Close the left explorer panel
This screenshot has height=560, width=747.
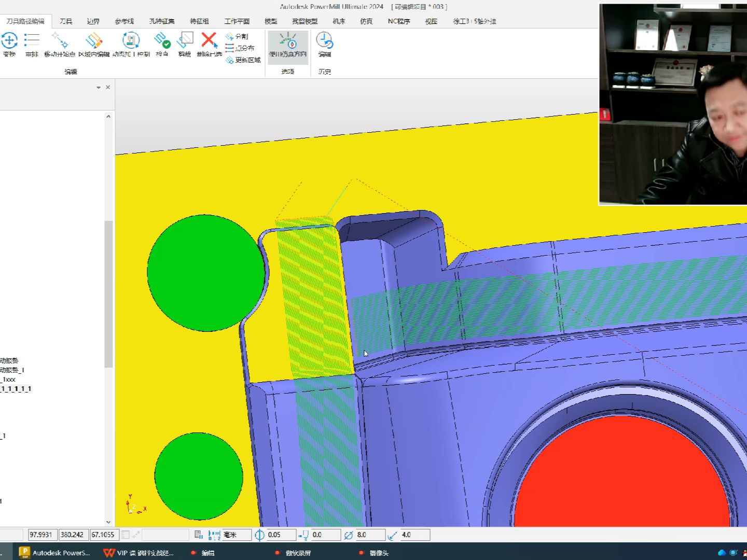pyautogui.click(x=108, y=87)
